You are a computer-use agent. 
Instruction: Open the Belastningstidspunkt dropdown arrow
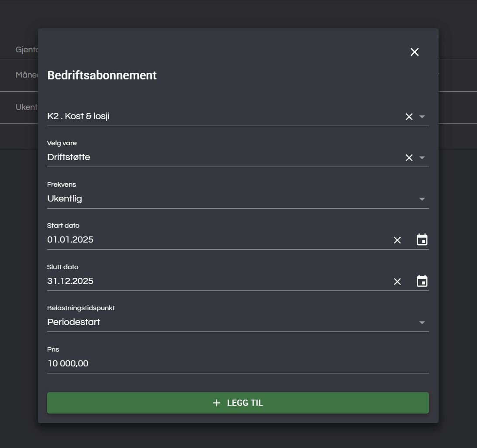422,322
